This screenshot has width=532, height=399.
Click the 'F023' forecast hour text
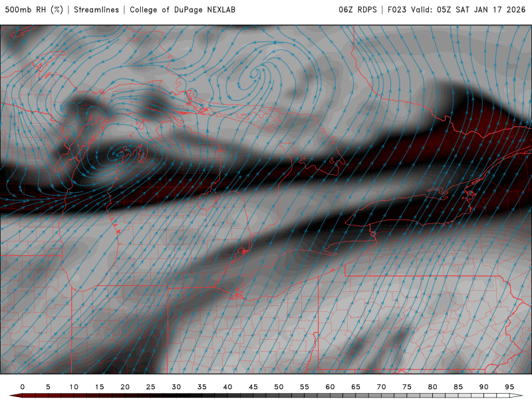click(397, 9)
